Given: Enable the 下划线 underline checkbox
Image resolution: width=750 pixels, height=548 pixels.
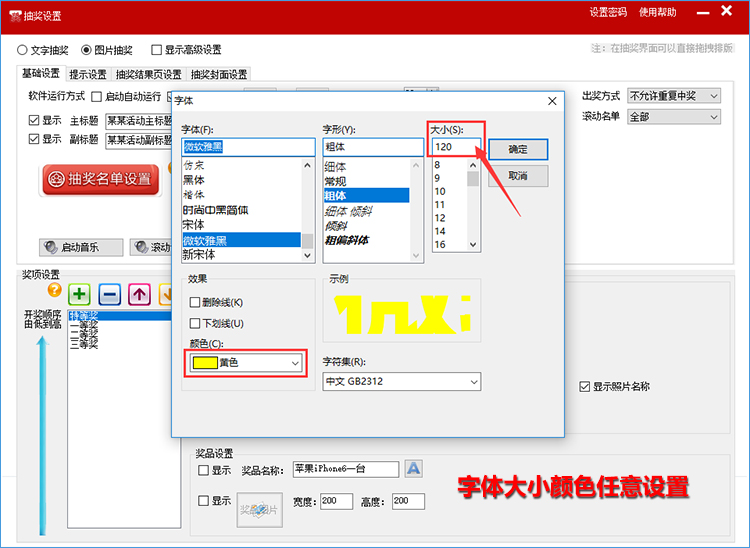Looking at the screenshot, I should [x=195, y=323].
